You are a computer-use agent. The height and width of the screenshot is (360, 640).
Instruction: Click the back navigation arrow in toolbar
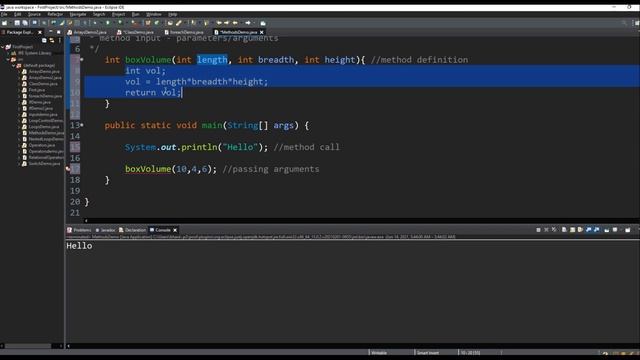coord(235,23)
